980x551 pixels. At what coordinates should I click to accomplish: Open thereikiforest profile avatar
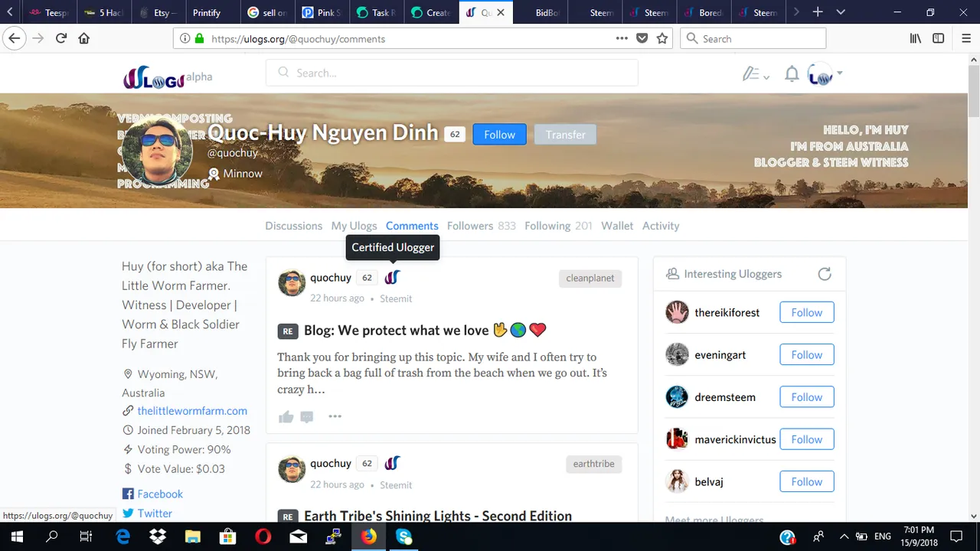677,312
